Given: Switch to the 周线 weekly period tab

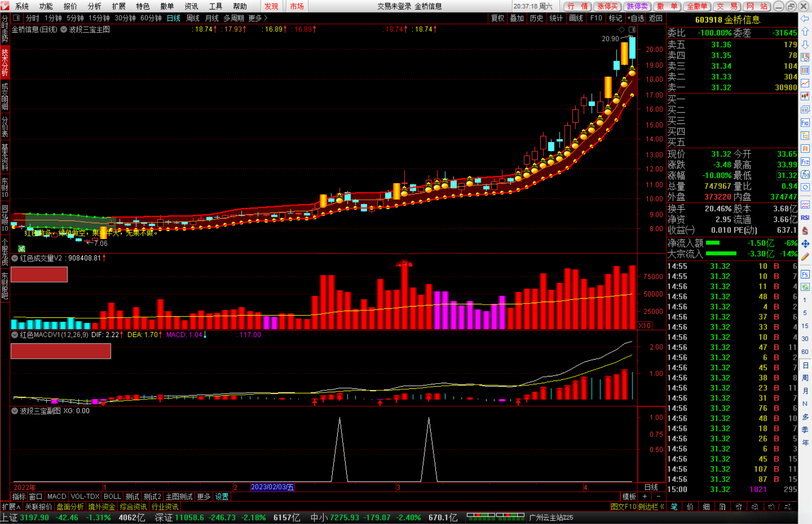Looking at the screenshot, I should coord(192,18).
